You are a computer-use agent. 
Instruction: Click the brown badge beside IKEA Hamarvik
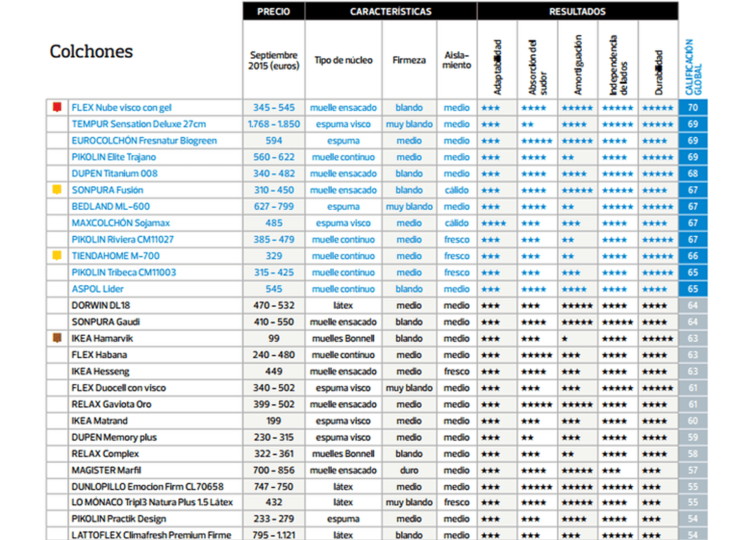[x=57, y=338]
